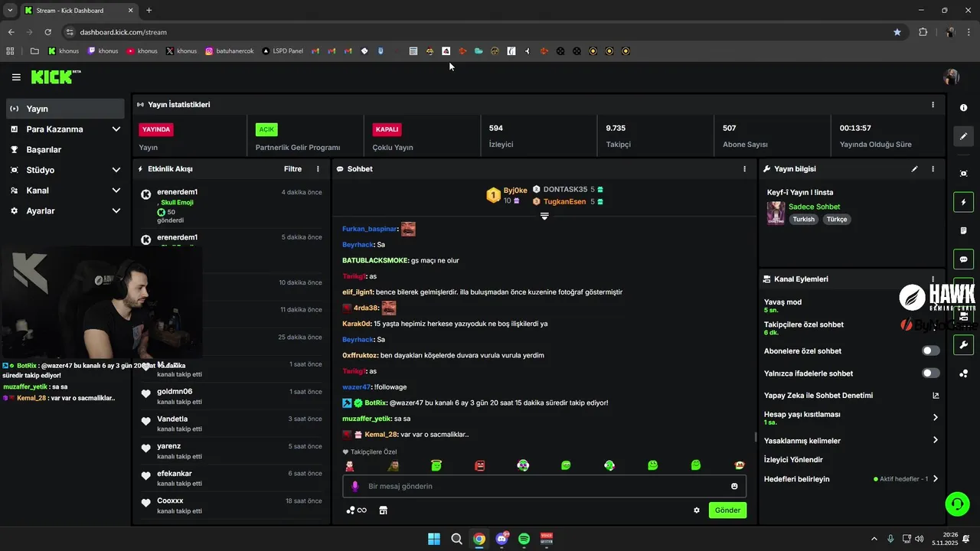Click İzleyici Yönlendir action
Screen dimensions: 980x551
pos(793,460)
